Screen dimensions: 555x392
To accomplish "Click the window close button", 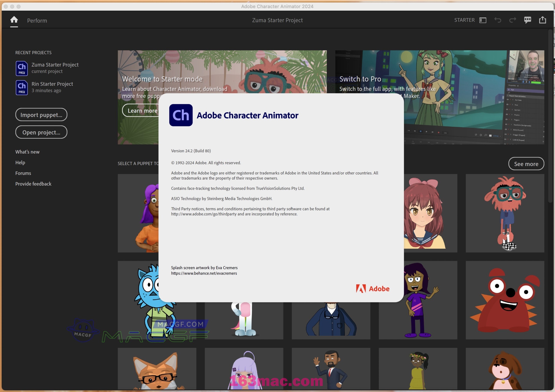I will pyautogui.click(x=6, y=6).
